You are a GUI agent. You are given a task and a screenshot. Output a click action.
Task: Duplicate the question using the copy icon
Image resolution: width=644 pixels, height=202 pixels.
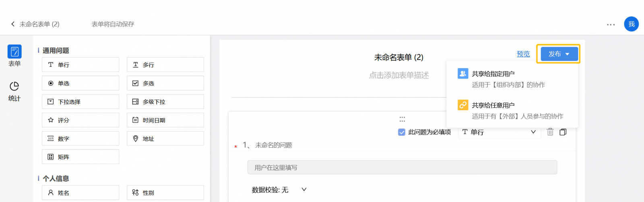(x=563, y=132)
